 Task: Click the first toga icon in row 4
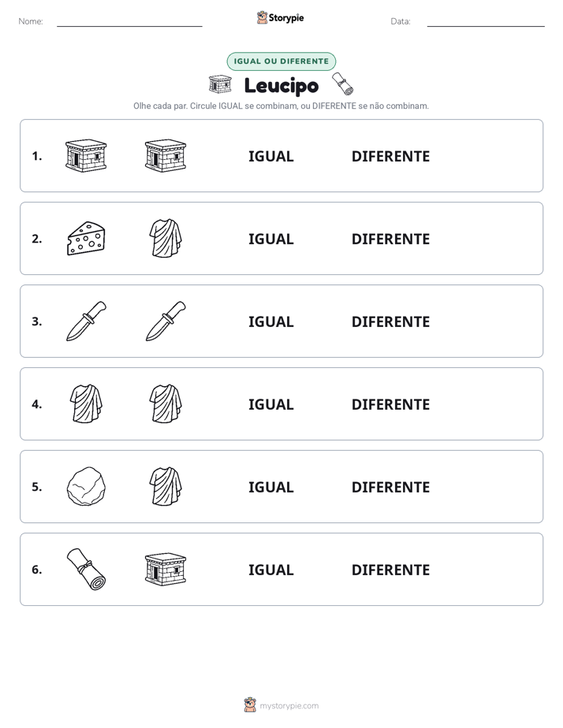[86, 403]
